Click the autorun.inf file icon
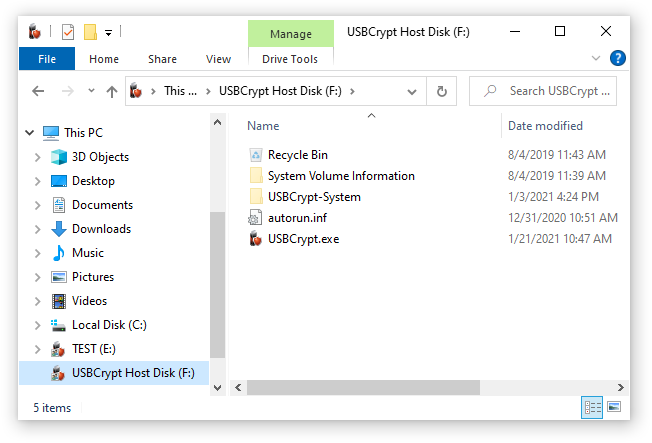652x443 pixels. pyautogui.click(x=255, y=218)
